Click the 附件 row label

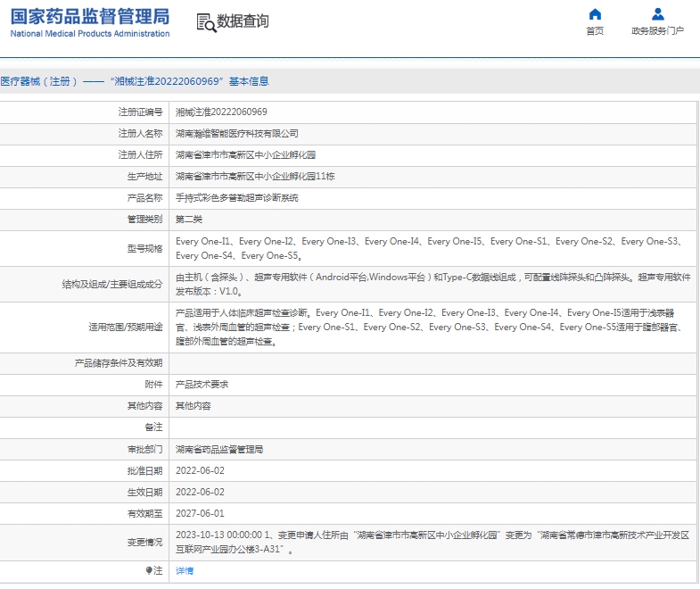153,385
